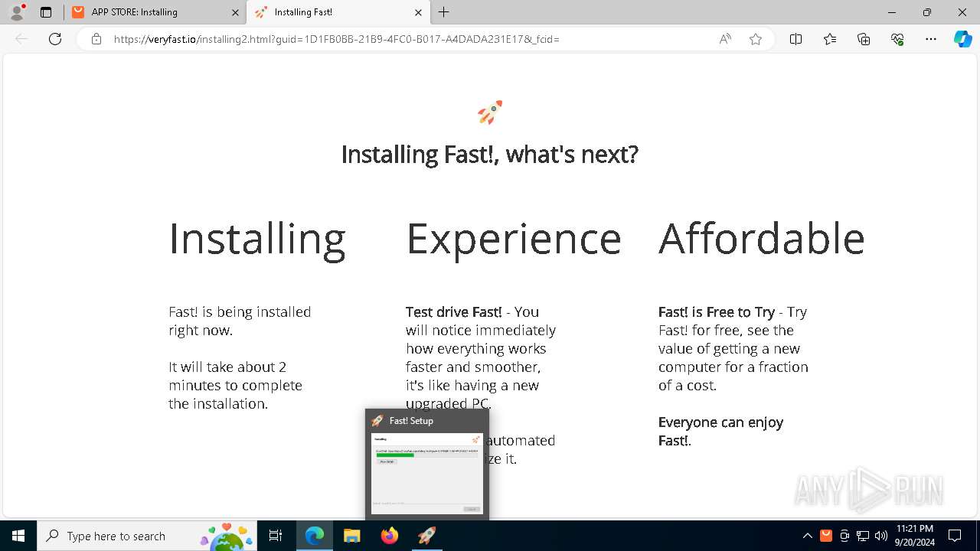Click the large 'Experience' column heading
Image resolution: width=980 pixels, height=551 pixels.
click(514, 240)
